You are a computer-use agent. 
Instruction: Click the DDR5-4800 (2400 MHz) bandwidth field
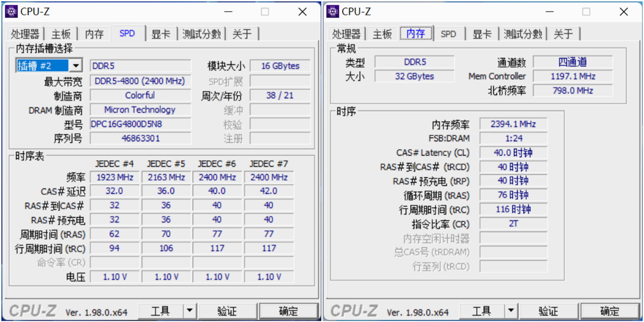pyautogui.click(x=140, y=81)
